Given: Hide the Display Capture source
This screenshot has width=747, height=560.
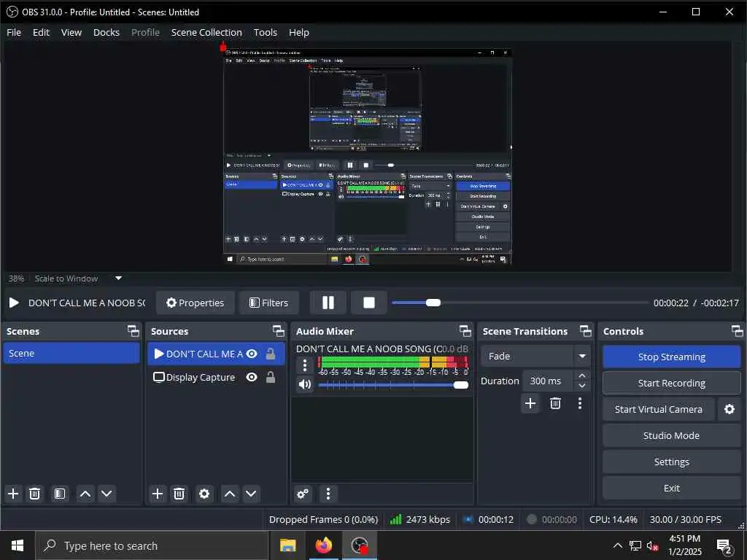Looking at the screenshot, I should click(252, 377).
